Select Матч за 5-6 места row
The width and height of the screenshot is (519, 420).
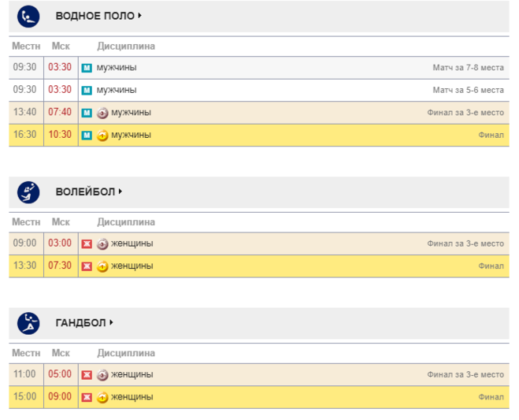(x=259, y=90)
